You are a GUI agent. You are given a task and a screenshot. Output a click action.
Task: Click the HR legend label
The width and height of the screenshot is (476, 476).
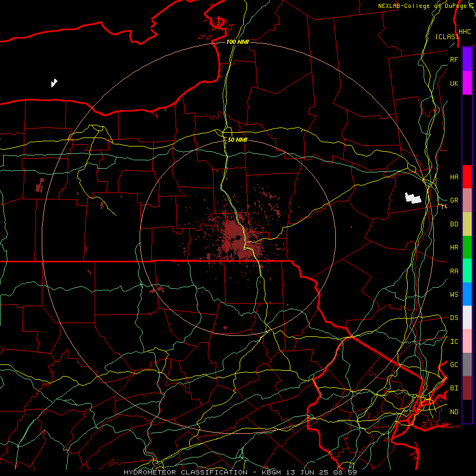coord(454,248)
